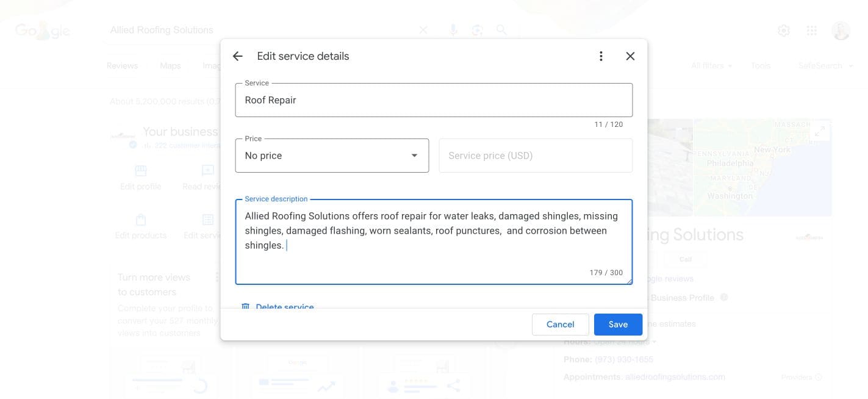Open the three-dot more options menu in dialog
Viewport: 868px width, 399px height.
(601, 56)
